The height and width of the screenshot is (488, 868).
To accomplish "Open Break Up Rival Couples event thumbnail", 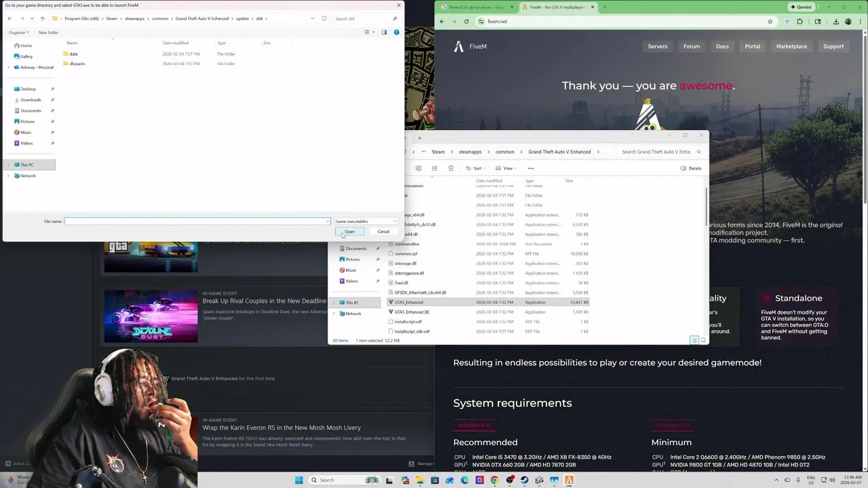I will click(x=151, y=316).
